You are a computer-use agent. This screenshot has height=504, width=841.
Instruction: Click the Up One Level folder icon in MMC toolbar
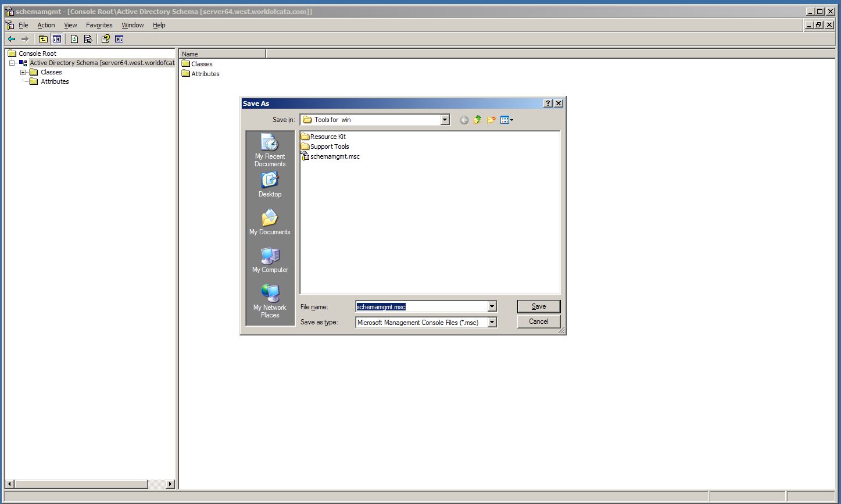tap(43, 39)
